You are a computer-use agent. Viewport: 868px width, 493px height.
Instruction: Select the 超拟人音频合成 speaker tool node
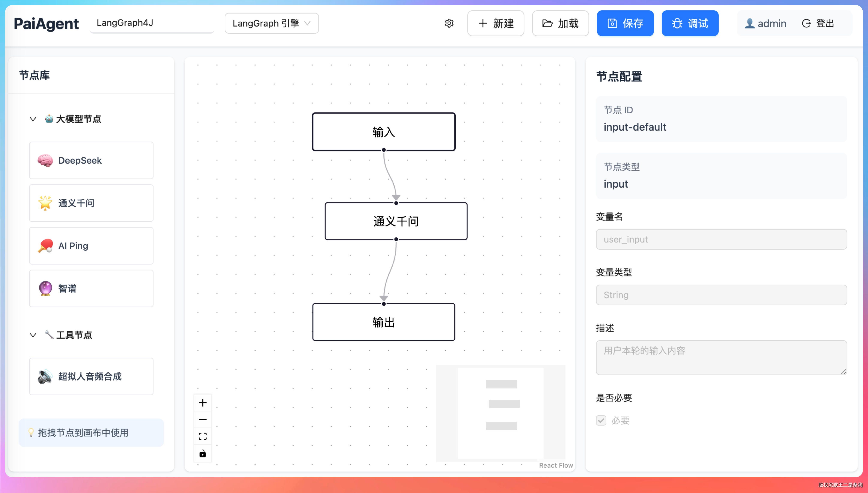[91, 376]
